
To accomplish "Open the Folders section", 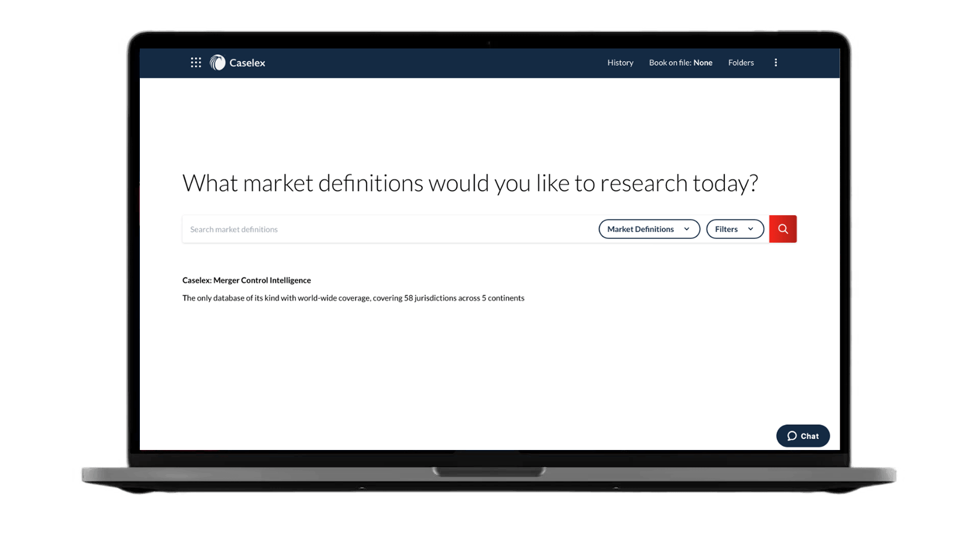I will pos(741,63).
